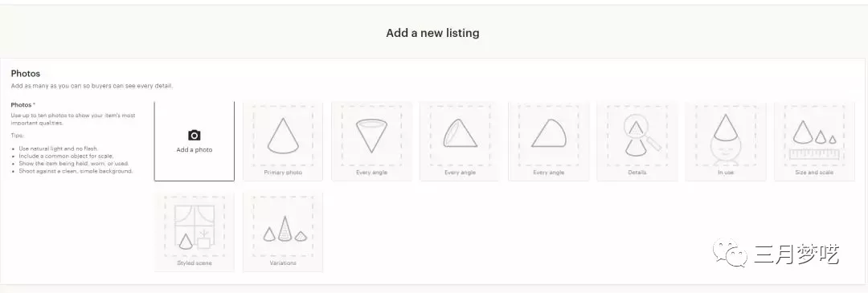
Task: Click the 'Add a new listing' heading
Action: 433,33
